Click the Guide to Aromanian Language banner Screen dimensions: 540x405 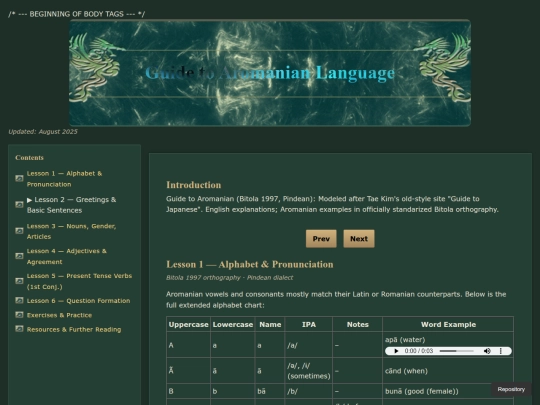coord(270,73)
